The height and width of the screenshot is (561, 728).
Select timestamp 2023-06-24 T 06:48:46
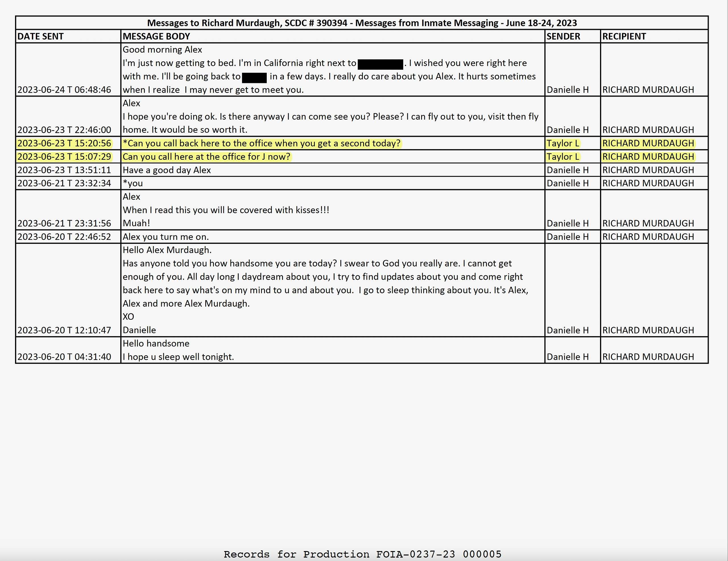click(x=64, y=90)
